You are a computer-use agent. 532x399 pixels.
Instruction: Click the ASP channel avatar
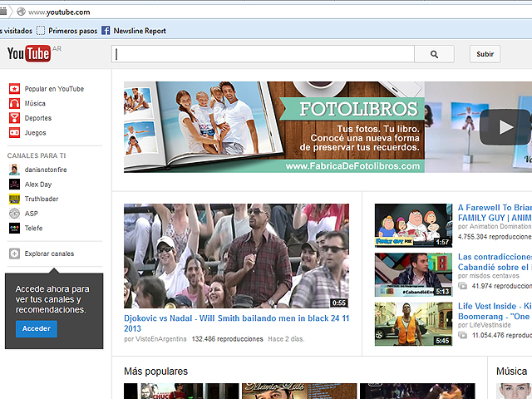(14, 214)
